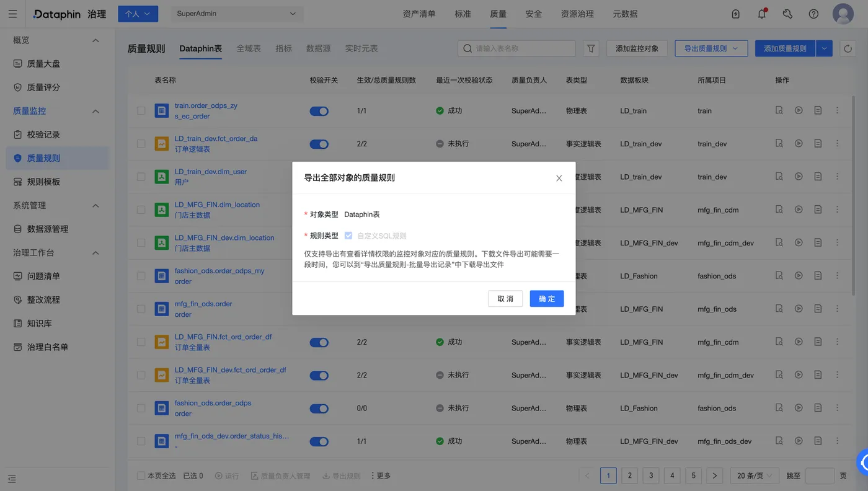Select row checkbox for train.order_odps_zy
Screen dimensions: 868x491
tap(141, 110)
